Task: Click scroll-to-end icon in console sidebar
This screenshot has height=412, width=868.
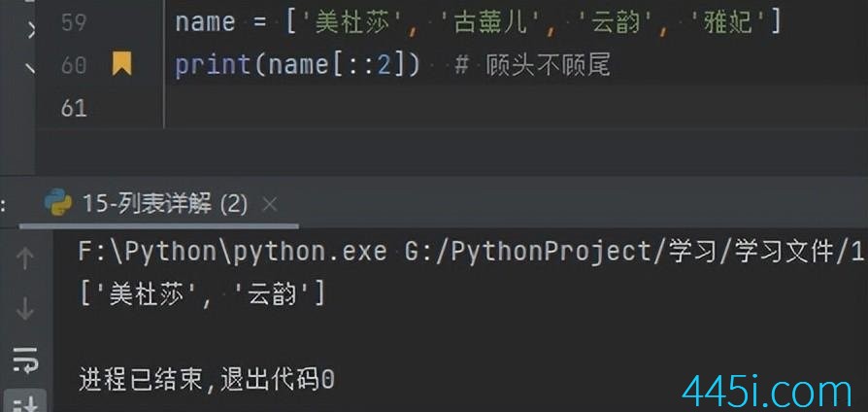Action: pyautogui.click(x=25, y=403)
